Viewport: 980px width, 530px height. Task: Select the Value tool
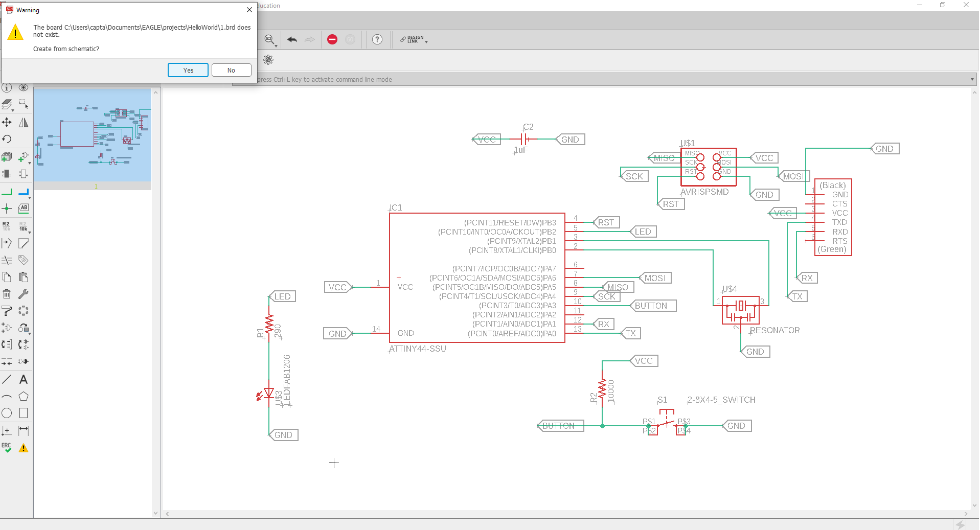tap(24, 226)
